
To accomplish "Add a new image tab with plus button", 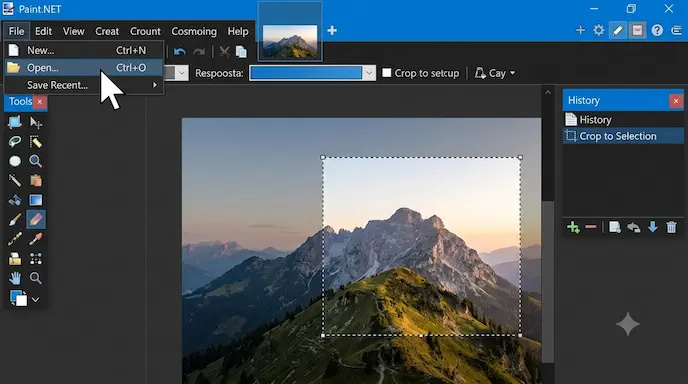I will click(x=332, y=30).
